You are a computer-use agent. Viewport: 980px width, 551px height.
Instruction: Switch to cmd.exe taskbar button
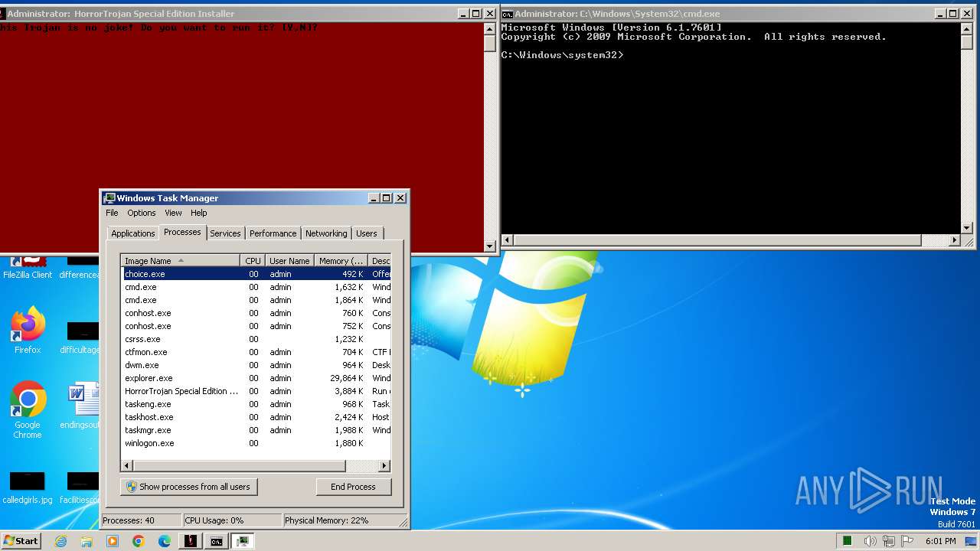point(217,541)
